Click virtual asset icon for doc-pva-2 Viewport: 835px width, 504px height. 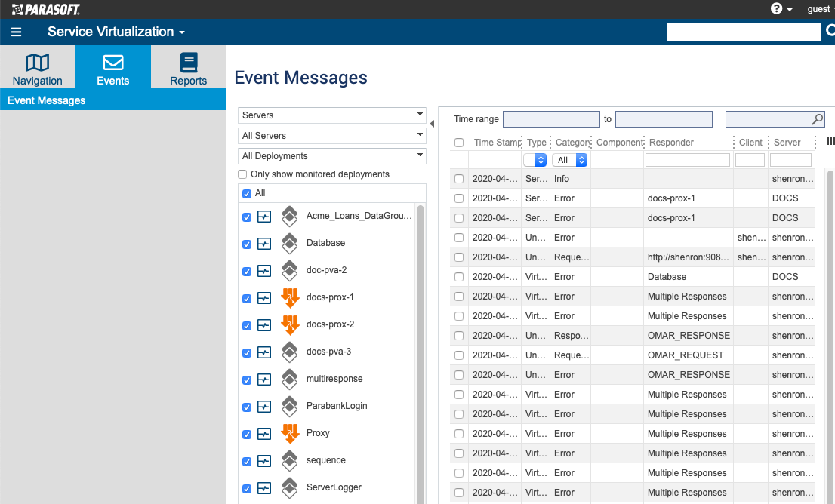[x=290, y=270]
